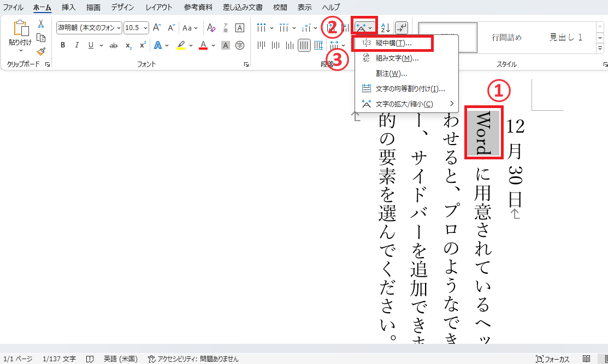Image resolution: width=608 pixels, height=364 pixels.
Task: Click the Copy icon in clipboard group
Action: point(41,37)
